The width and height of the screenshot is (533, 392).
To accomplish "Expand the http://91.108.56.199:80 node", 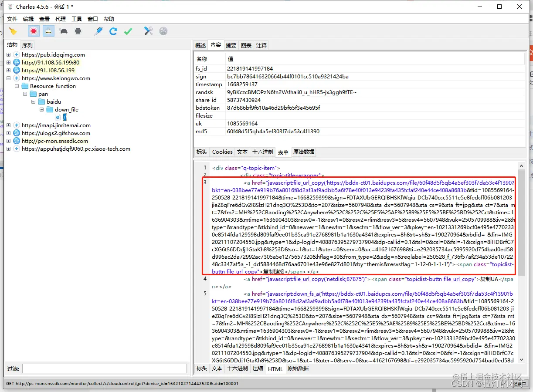I will click(8, 63).
